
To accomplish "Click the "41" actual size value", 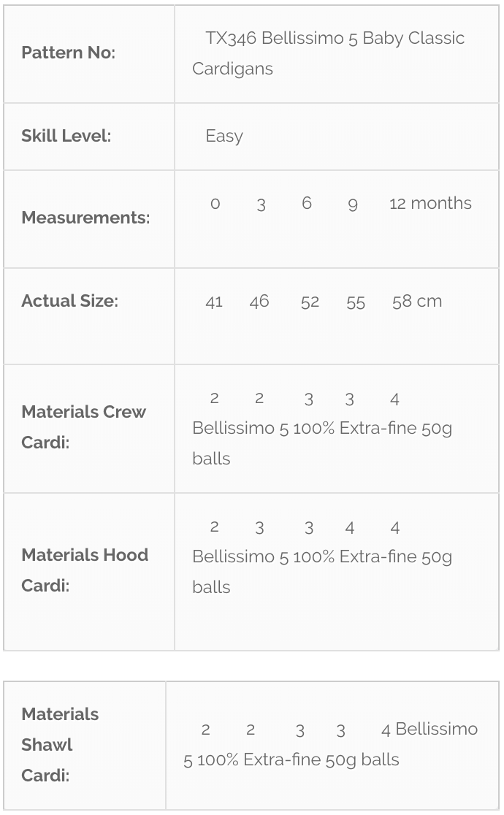I will (x=214, y=302).
